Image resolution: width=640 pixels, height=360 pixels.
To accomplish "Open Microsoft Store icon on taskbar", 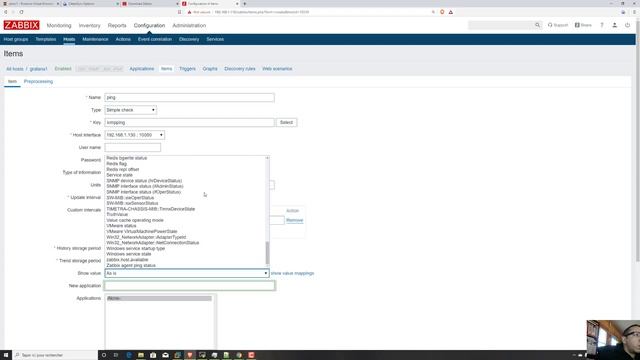I will pyautogui.click(x=153, y=355).
